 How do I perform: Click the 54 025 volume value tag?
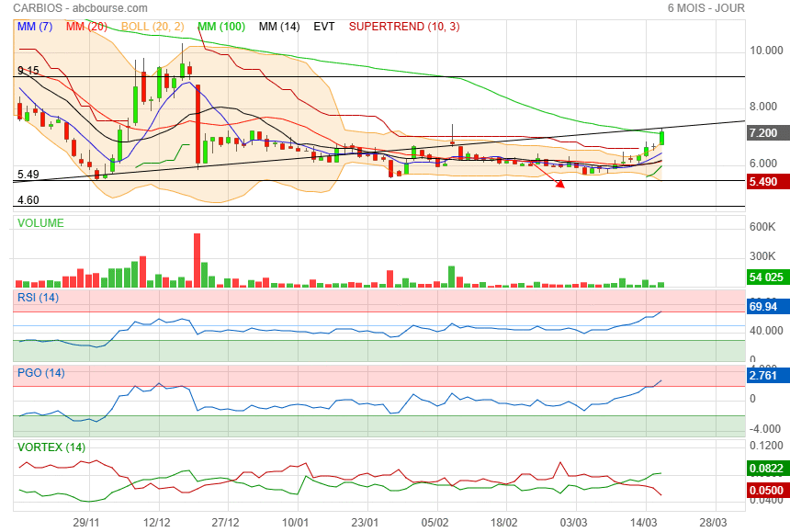click(x=768, y=277)
